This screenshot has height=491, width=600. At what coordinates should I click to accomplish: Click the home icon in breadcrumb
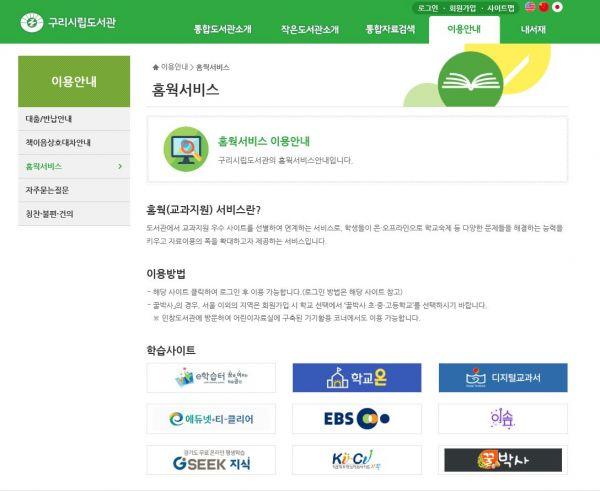[155, 67]
